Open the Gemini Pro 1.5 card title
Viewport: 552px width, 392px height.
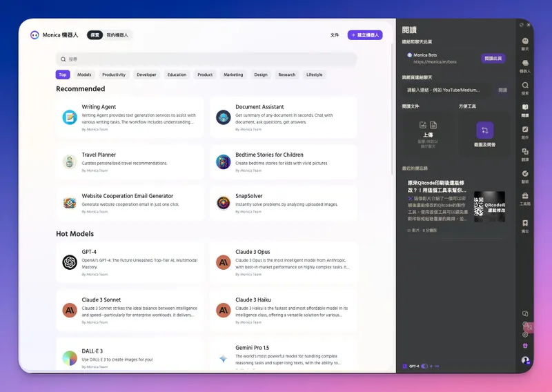(x=252, y=348)
